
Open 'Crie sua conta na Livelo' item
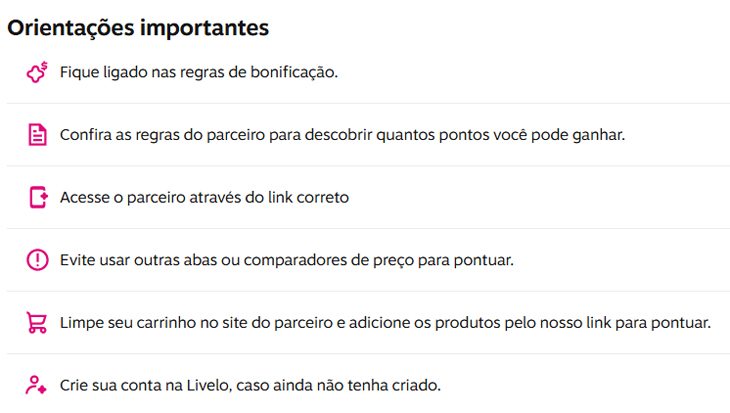(x=250, y=386)
